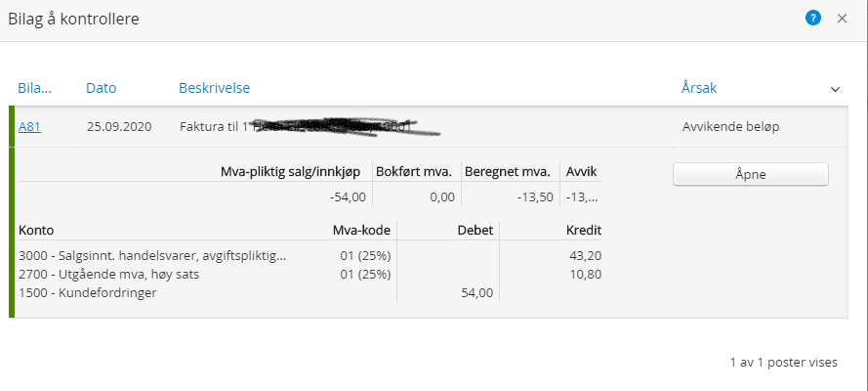Select the date cell 25.09.2020
The image size is (868, 391).
tap(119, 127)
